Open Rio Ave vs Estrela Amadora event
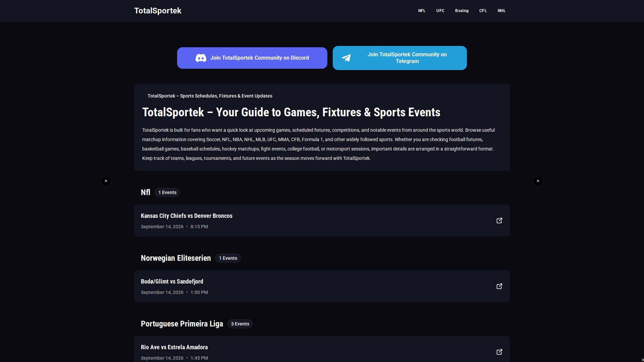Screen dimensions: 644x362 tap(322, 349)
